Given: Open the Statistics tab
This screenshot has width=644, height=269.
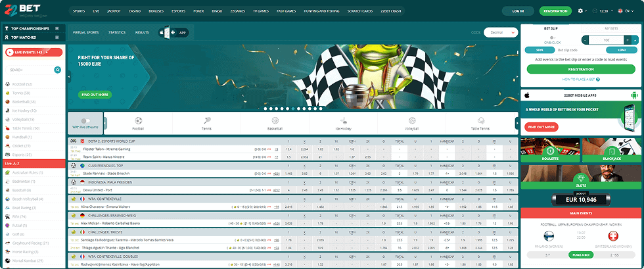Looking at the screenshot, I should click(x=117, y=32).
